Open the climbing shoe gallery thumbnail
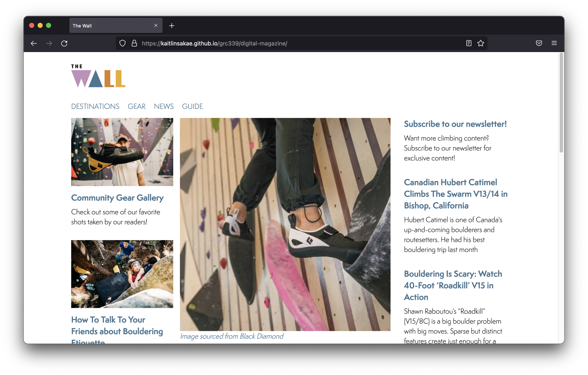 122,152
